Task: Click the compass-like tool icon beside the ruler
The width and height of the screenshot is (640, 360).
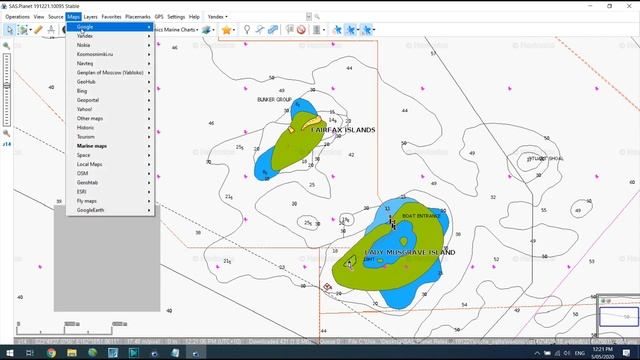Action: click(x=51, y=29)
